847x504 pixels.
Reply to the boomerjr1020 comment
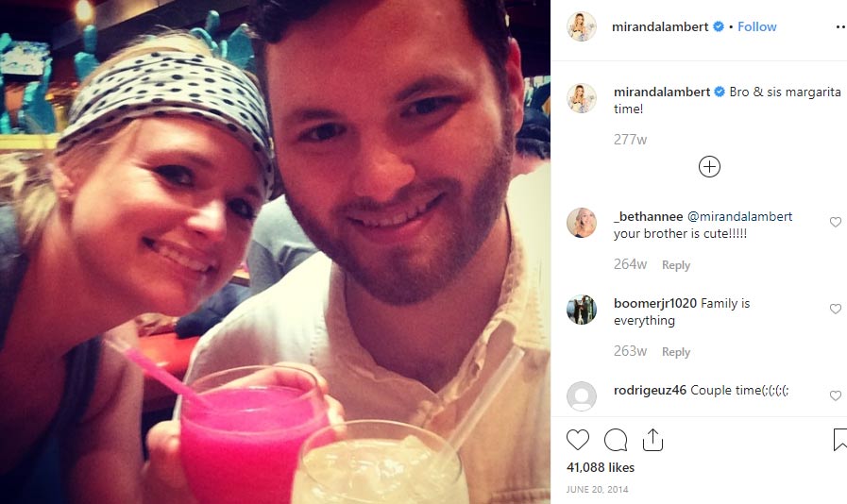[x=676, y=352]
